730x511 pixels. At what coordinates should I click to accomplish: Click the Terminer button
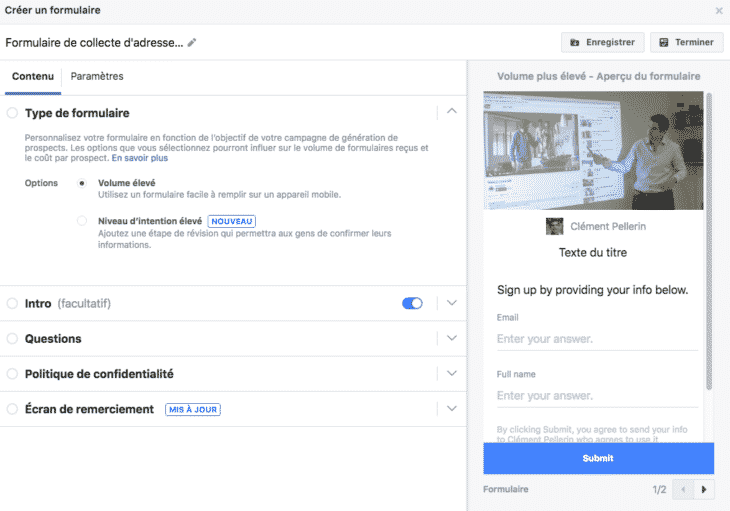pos(687,42)
